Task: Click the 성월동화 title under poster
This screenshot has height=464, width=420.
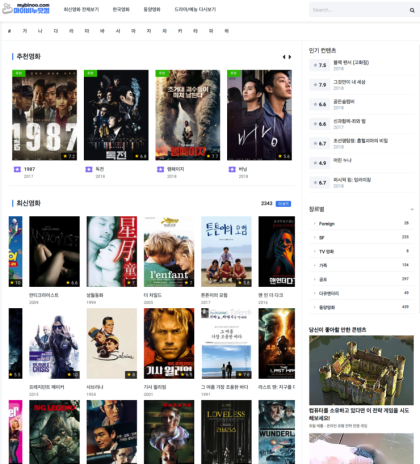Action: click(x=95, y=295)
